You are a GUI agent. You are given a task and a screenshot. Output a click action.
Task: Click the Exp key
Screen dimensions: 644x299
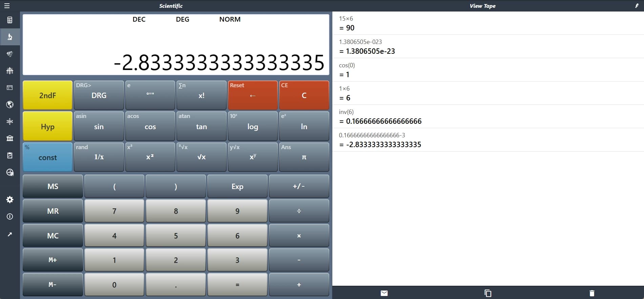(x=237, y=186)
